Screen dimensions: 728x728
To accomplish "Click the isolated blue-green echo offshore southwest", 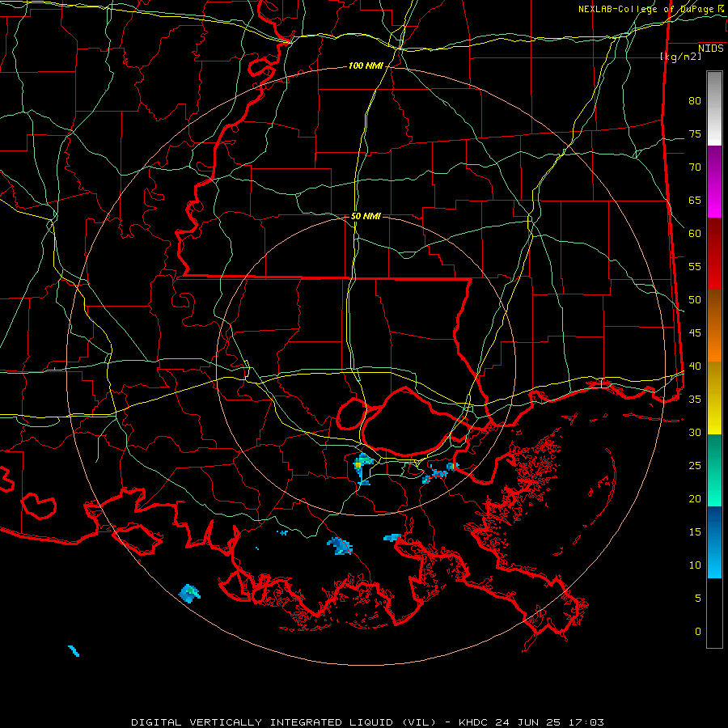I will (x=189, y=594).
